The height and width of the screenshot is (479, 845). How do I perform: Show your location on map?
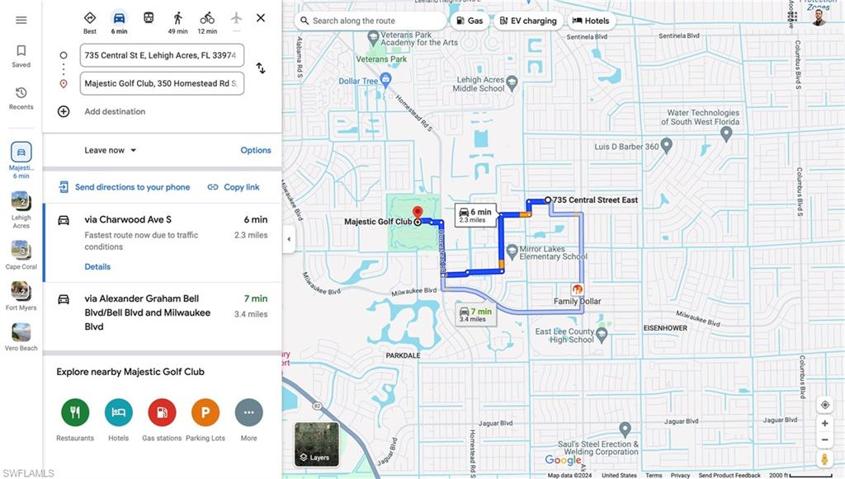click(825, 405)
